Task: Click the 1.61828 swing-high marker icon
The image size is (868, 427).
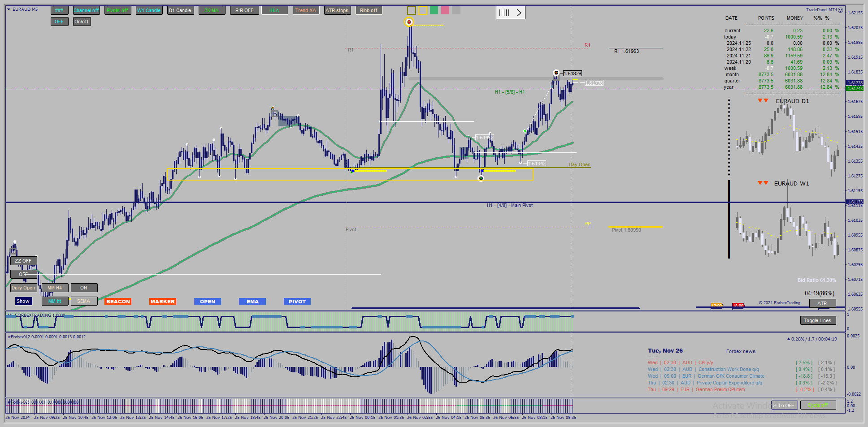Action: [x=556, y=73]
